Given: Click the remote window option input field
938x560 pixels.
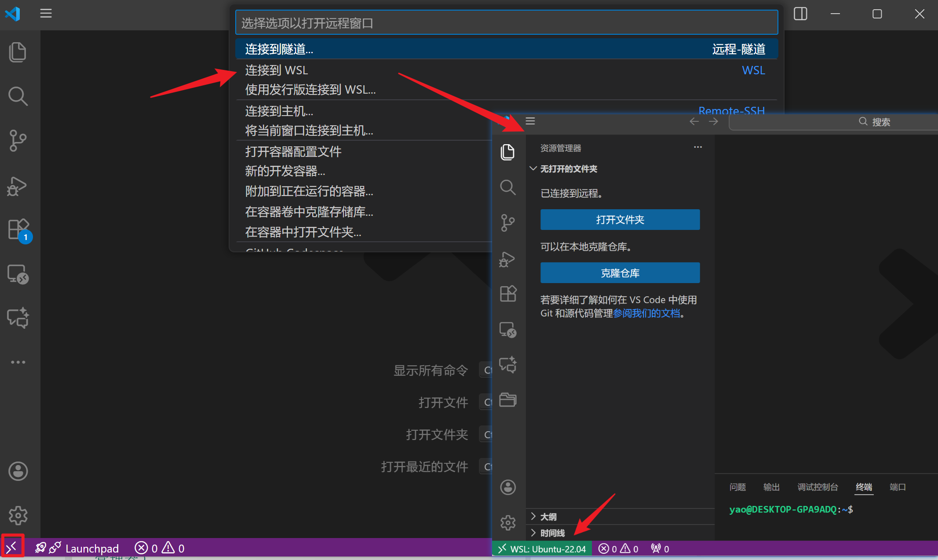Looking at the screenshot, I should pos(506,23).
